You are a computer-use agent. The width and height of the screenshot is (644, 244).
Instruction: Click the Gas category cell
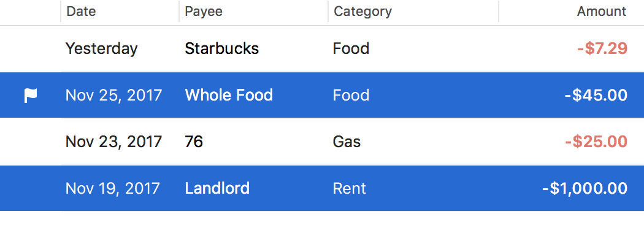[x=347, y=142]
